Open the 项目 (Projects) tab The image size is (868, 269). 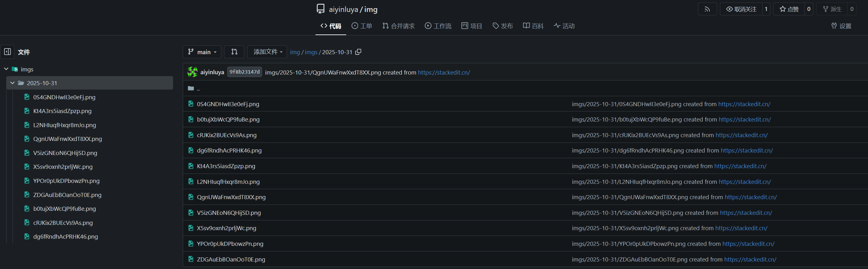click(x=472, y=26)
